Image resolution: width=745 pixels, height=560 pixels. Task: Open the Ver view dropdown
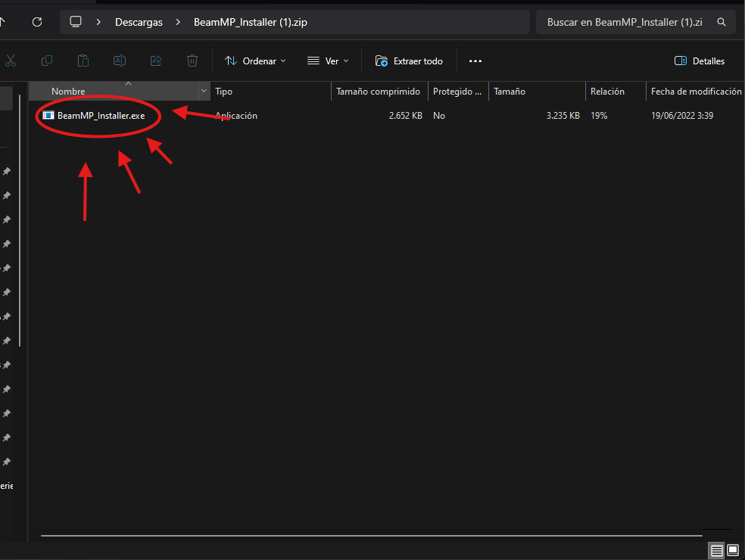coord(328,61)
